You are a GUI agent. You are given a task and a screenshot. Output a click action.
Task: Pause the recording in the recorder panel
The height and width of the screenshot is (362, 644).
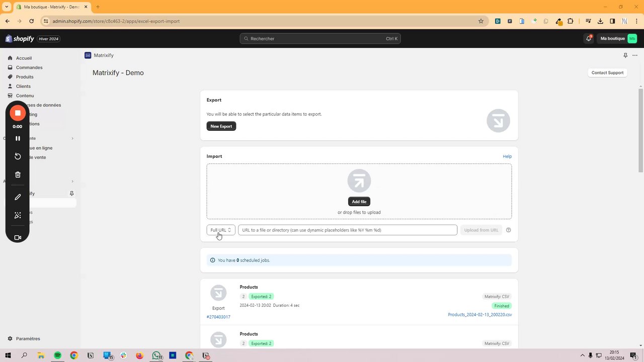point(18,138)
